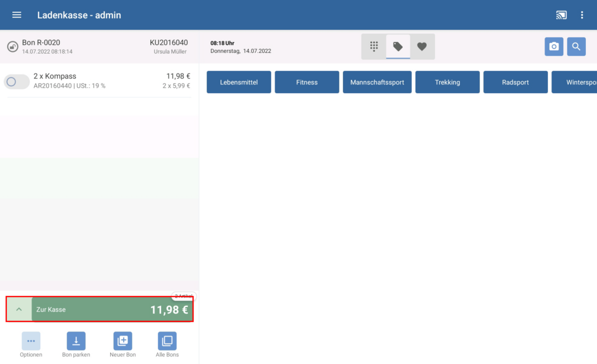Open the camera barcode scanner
The height and width of the screenshot is (364, 597).
554,47
